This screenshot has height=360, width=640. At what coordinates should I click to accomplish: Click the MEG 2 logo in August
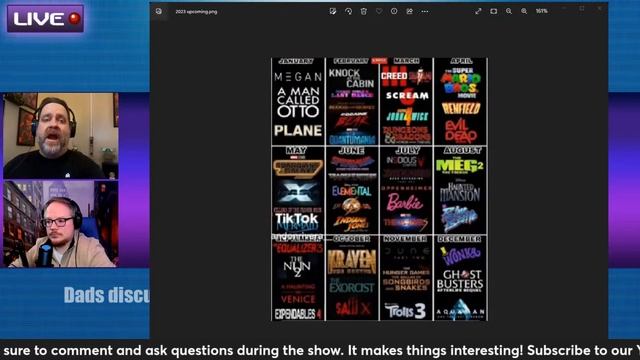[x=460, y=166]
